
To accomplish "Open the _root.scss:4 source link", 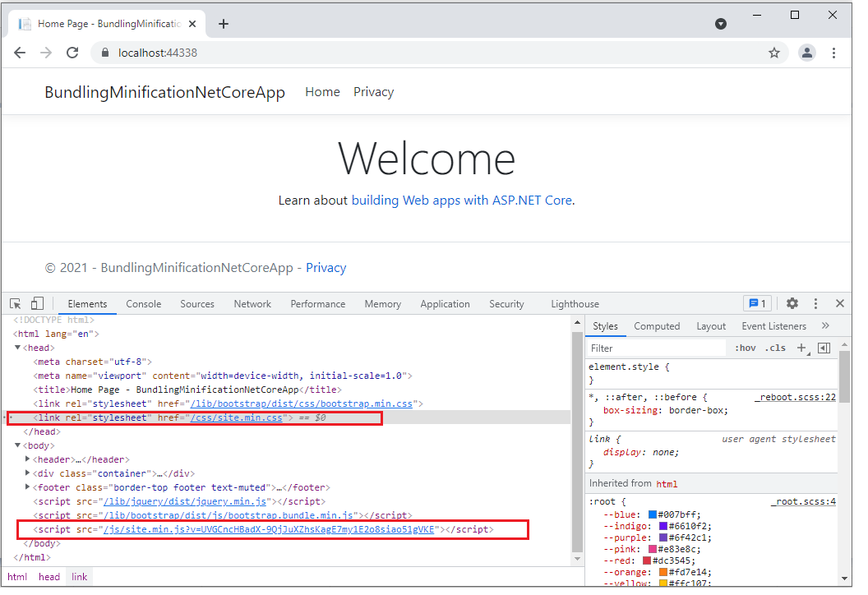I will [803, 501].
